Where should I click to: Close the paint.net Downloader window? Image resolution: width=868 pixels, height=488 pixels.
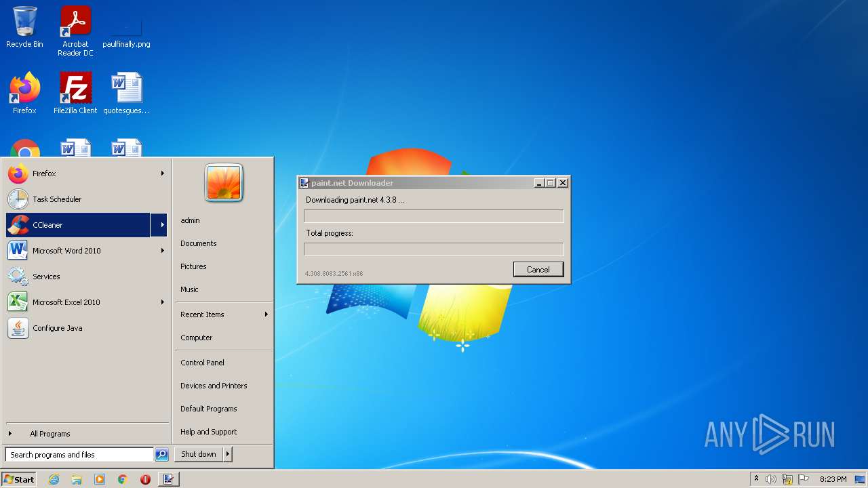point(563,183)
